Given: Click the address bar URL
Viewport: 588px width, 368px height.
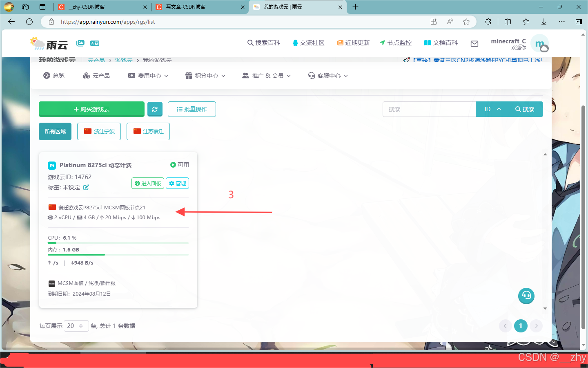Looking at the screenshot, I should [x=108, y=22].
